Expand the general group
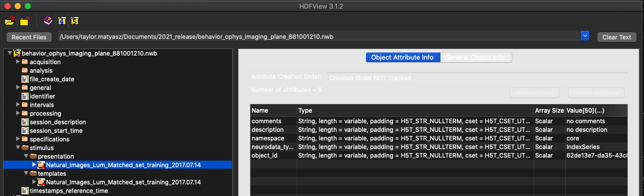This screenshot has height=196, width=644. click(18, 87)
